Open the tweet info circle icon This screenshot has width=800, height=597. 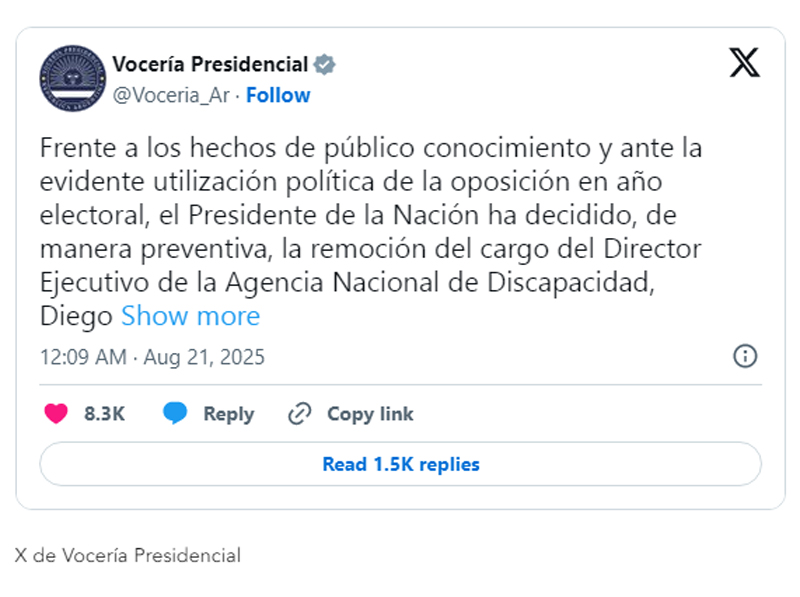tap(745, 356)
